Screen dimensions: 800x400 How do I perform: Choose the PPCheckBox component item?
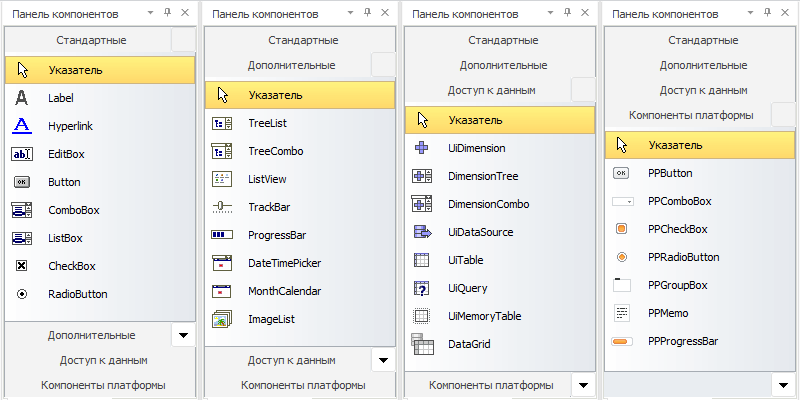point(677,229)
